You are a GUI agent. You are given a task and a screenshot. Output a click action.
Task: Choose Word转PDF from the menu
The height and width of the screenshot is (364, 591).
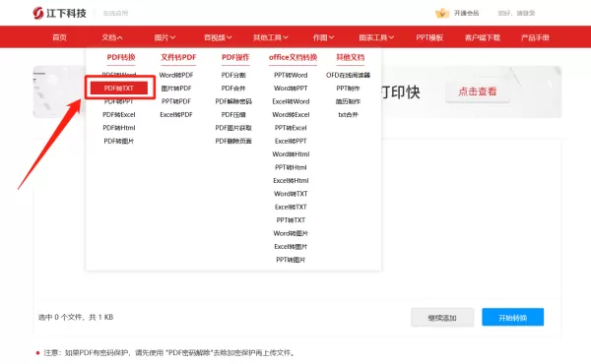click(176, 76)
